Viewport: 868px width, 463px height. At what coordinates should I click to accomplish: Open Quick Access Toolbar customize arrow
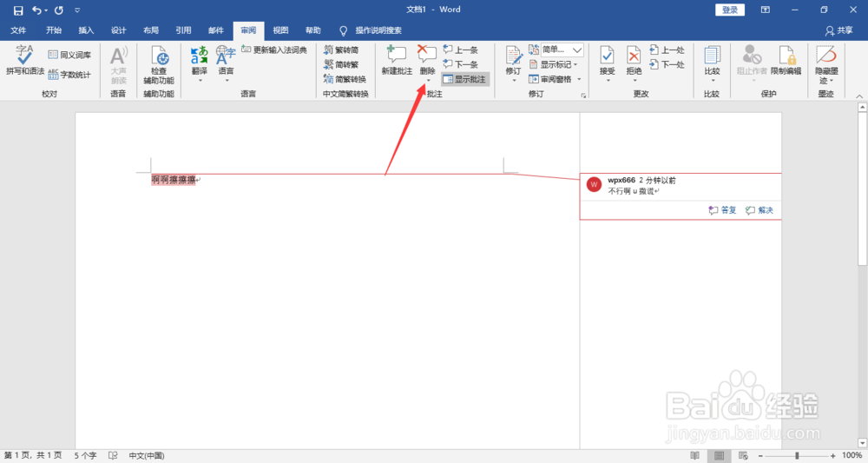[77, 10]
